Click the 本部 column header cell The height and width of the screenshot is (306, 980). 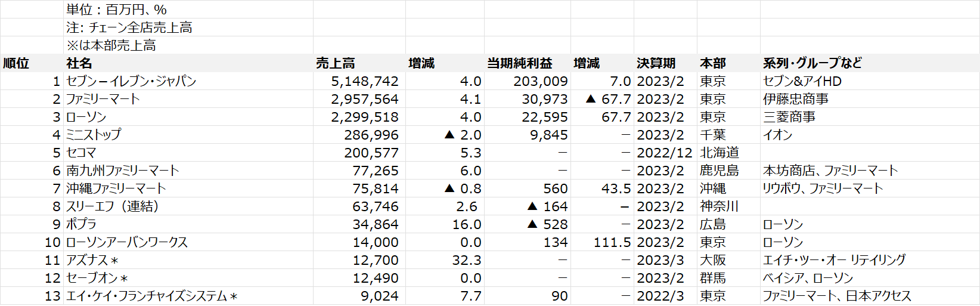712,63
